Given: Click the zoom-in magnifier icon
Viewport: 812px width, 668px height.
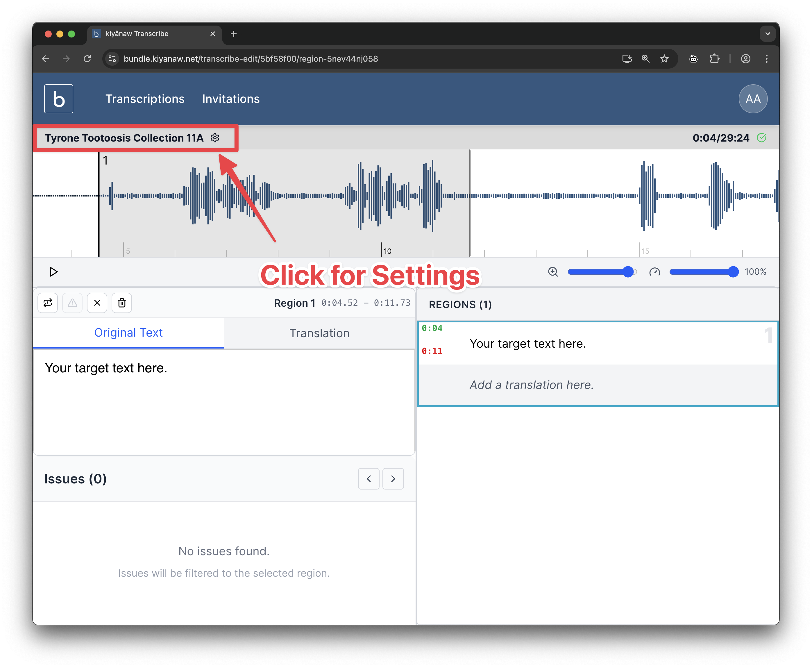Looking at the screenshot, I should click(553, 272).
